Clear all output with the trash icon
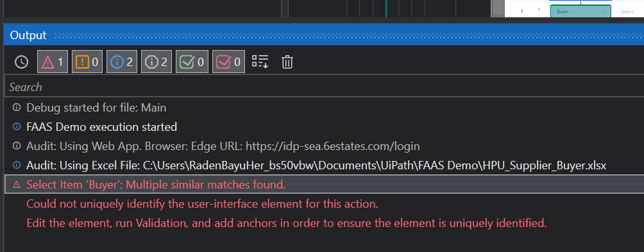The height and width of the screenshot is (252, 644). point(287,62)
